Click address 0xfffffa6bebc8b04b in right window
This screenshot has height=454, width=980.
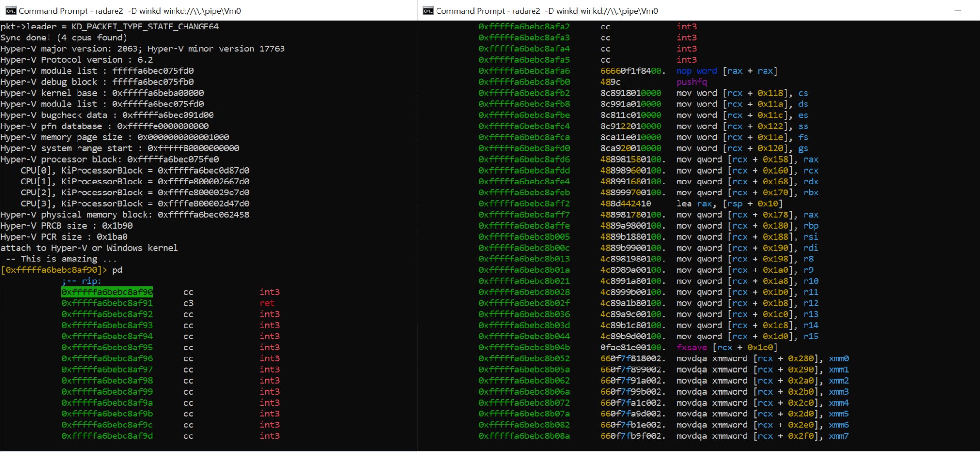tap(524, 348)
